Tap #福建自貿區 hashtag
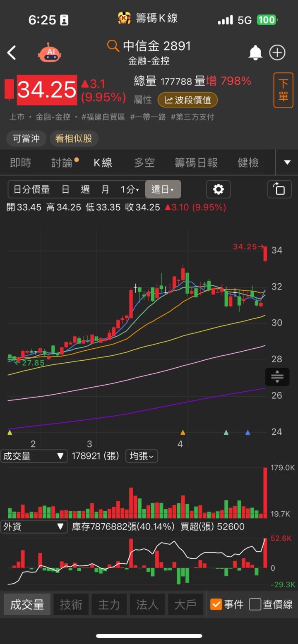 pyautogui.click(x=103, y=117)
